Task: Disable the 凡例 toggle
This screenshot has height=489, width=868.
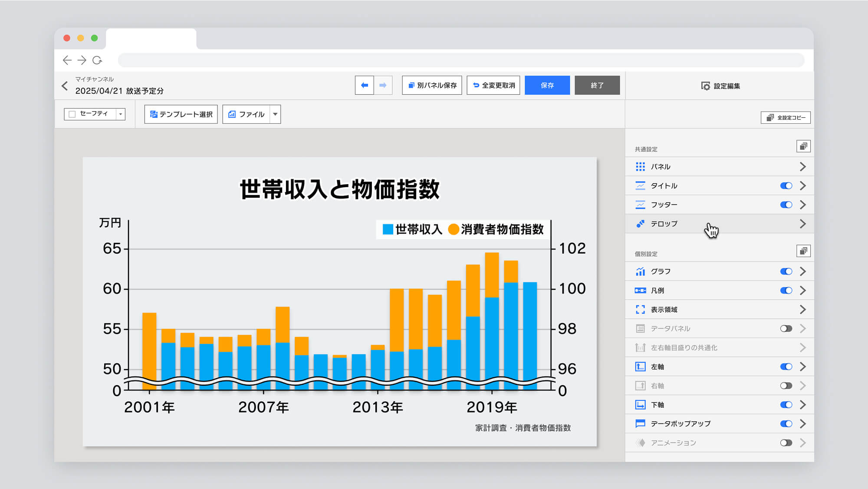Action: (x=786, y=291)
